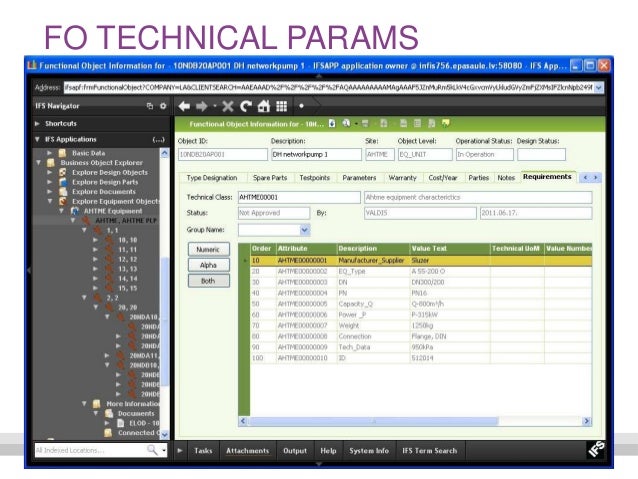Switch to the Type Designation tab
638x479 pixels.
pyautogui.click(x=212, y=178)
